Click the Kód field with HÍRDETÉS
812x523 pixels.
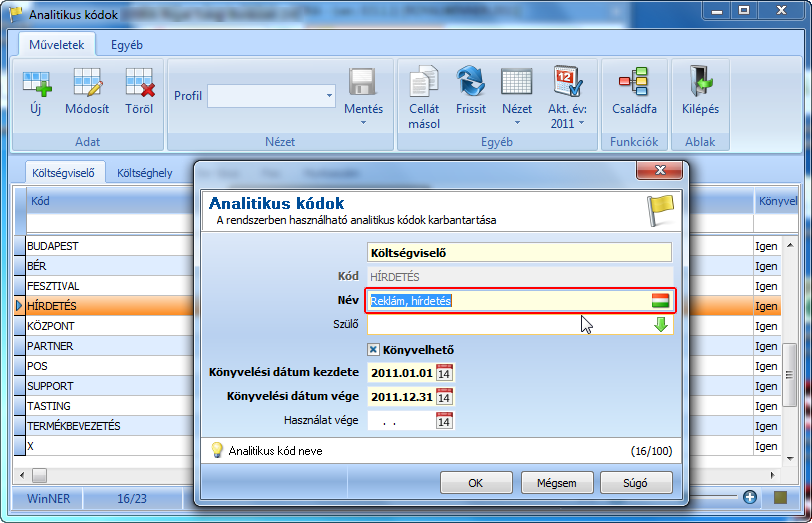click(x=520, y=277)
